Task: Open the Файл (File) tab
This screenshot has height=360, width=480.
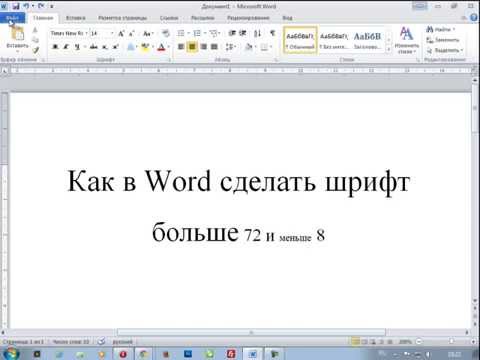Action: (x=12, y=18)
